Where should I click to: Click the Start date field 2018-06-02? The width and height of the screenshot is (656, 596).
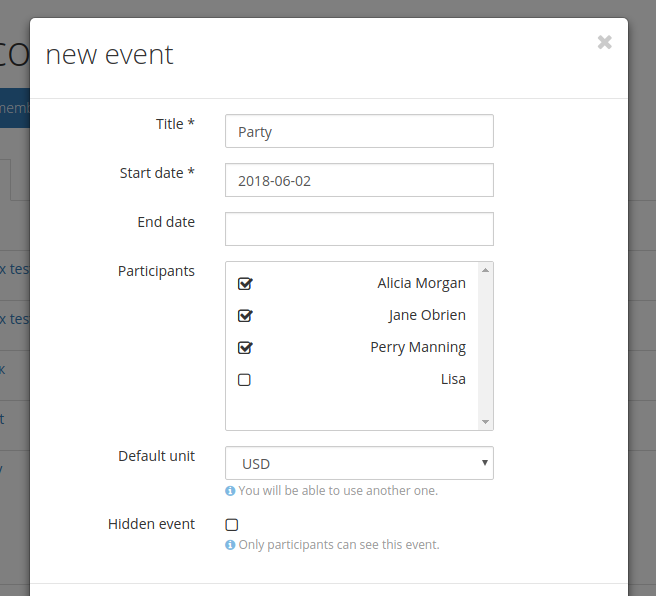(x=359, y=180)
